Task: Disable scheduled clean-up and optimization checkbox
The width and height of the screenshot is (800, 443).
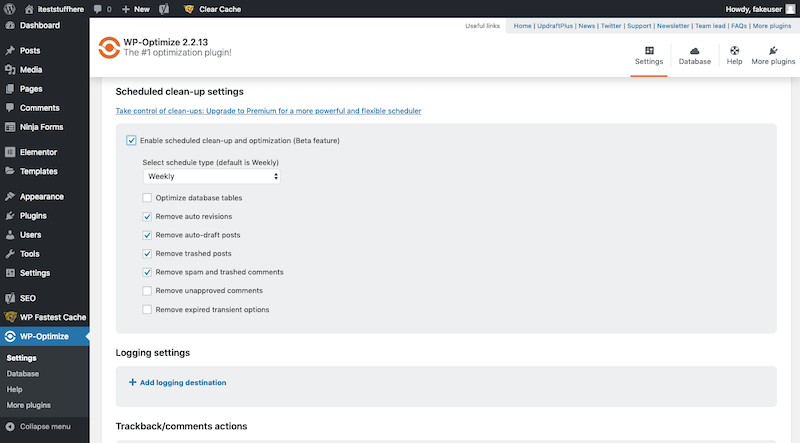Action: (131, 140)
